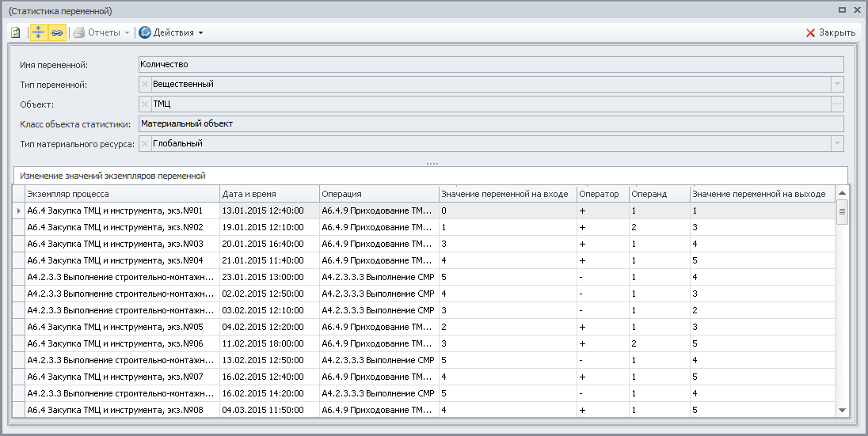Image resolution: width=868 pixels, height=436 pixels.
Task: Click the Имя переменной input field
Action: [490, 65]
